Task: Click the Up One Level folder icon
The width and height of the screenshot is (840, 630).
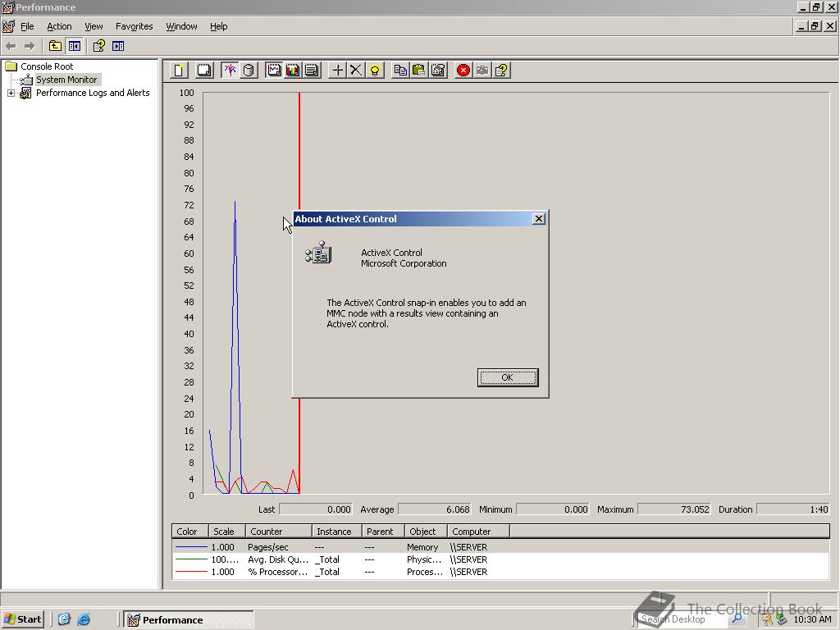Action: pyautogui.click(x=55, y=46)
